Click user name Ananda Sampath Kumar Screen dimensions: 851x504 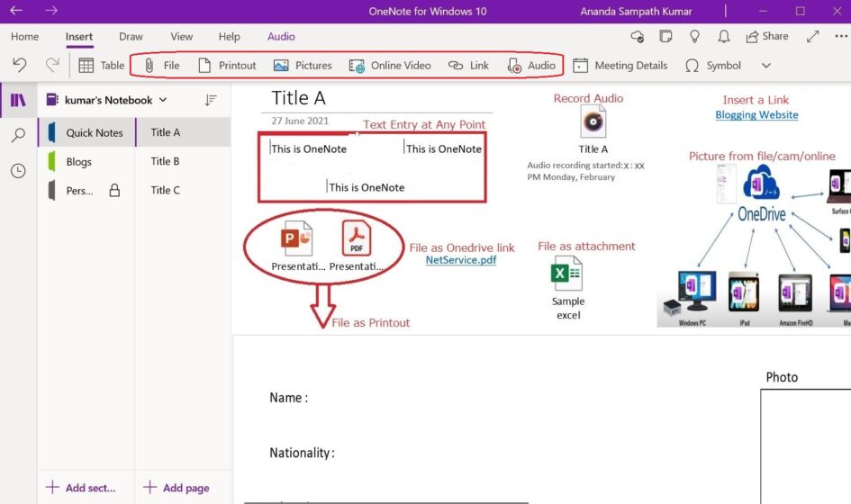coord(636,11)
